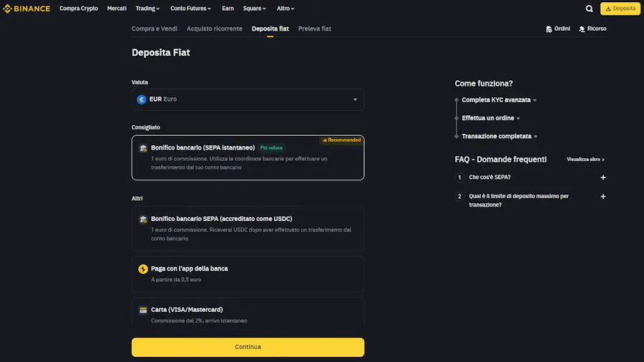Select Carta (VISA/Mastercard) option
644x362 pixels.
point(248,313)
